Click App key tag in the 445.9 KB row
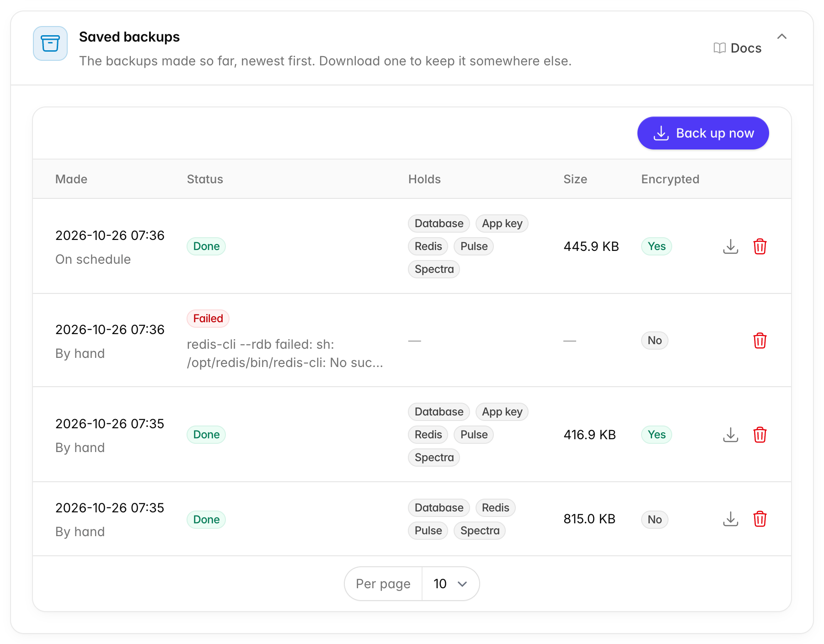 pos(502,224)
